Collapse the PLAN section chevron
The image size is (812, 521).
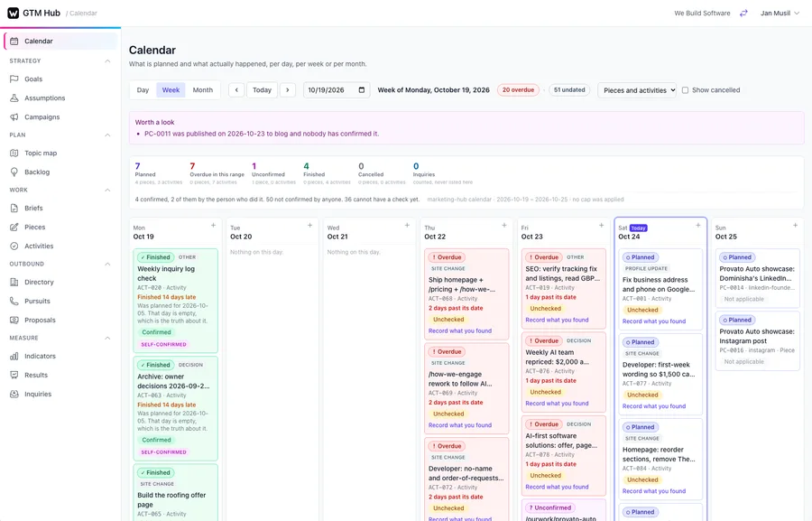[x=107, y=135]
